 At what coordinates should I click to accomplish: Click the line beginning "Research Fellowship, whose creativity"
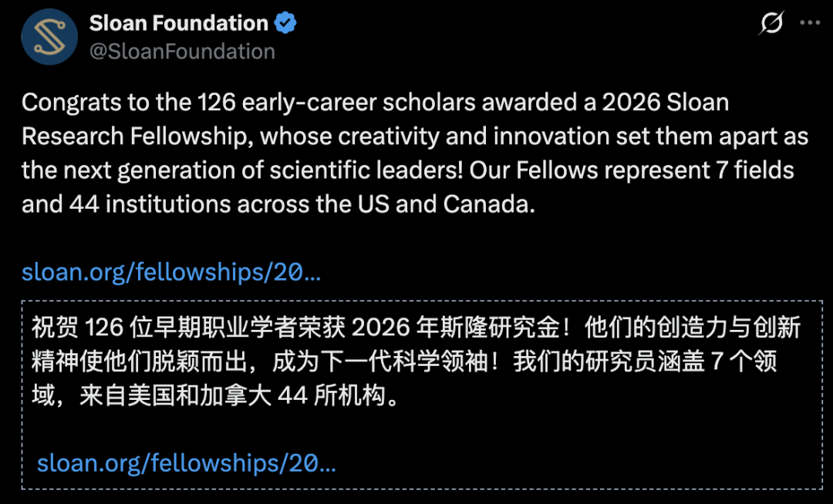tap(415, 136)
